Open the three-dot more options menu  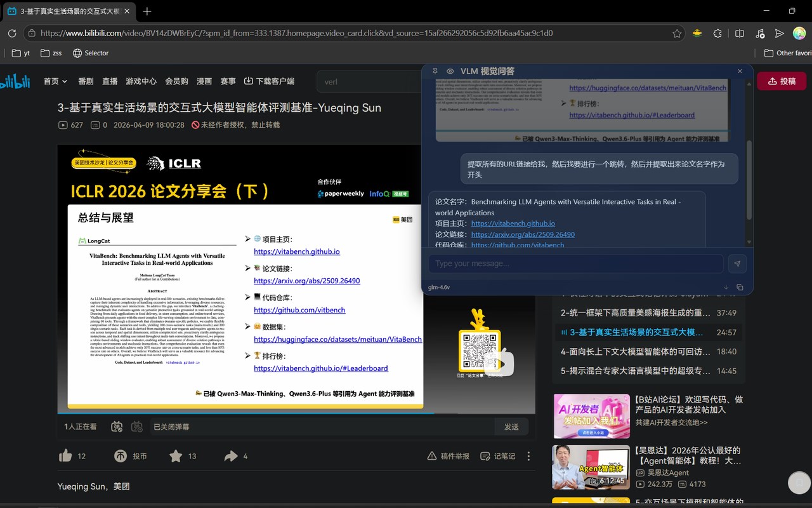pos(528,456)
